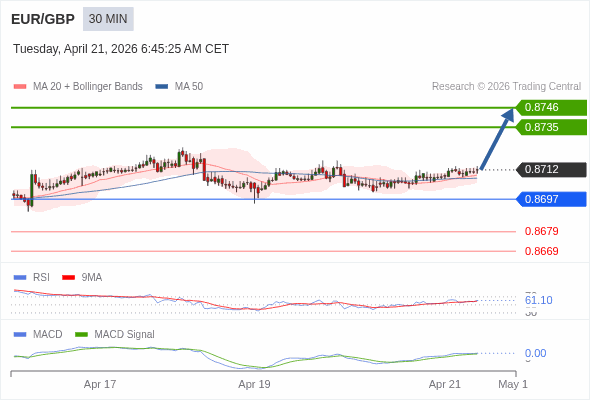Click the MA 50 legend label
The height and width of the screenshot is (400, 590).
click(189, 87)
